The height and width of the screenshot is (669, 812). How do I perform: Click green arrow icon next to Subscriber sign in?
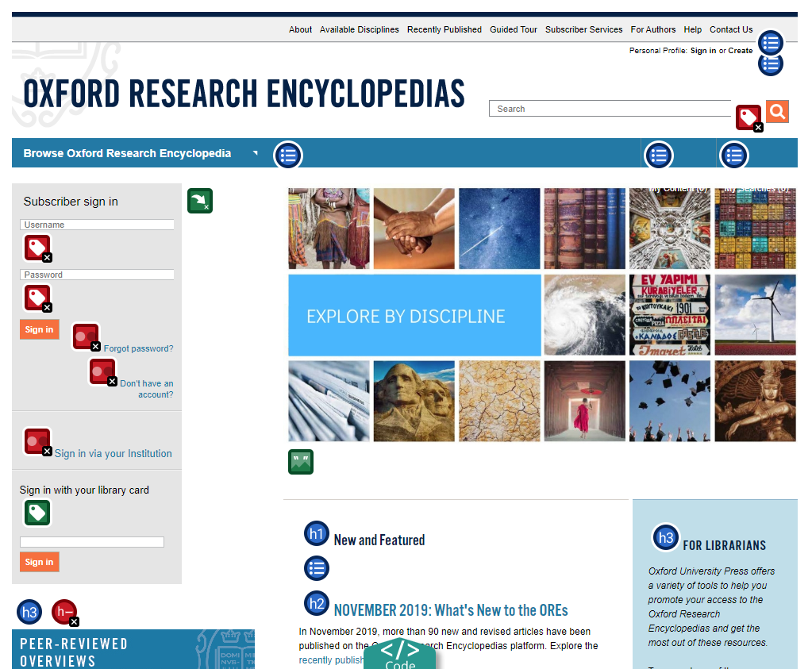coord(200,201)
